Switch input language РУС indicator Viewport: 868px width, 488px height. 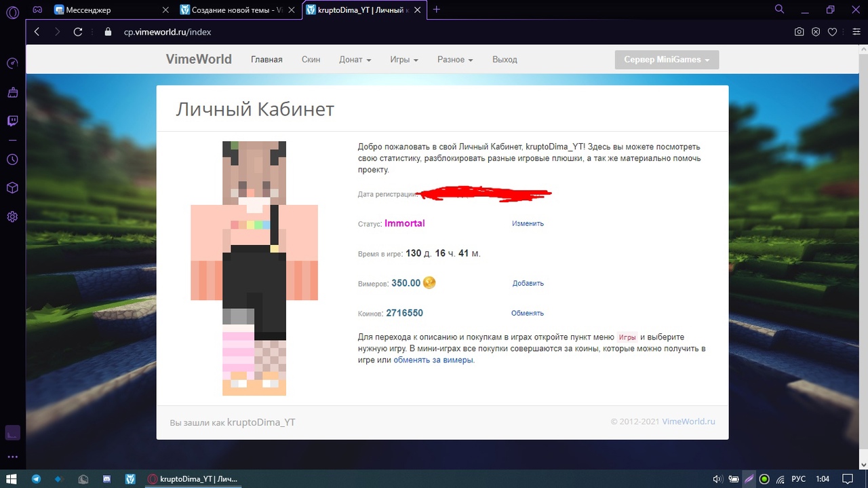(x=800, y=479)
